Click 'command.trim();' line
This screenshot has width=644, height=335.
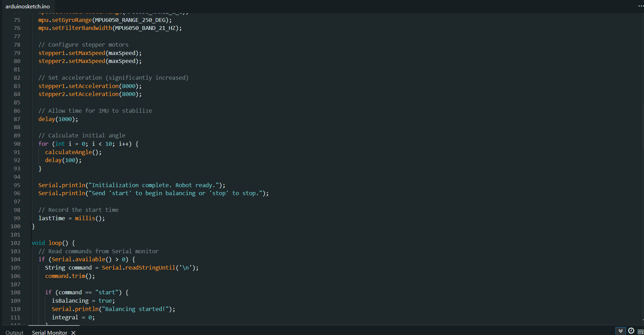click(x=70, y=276)
